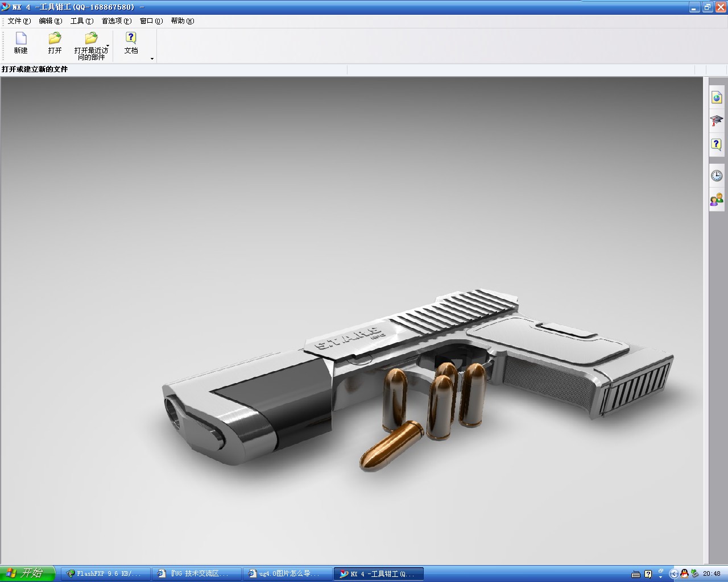The width and height of the screenshot is (728, 582).
Task: Click the language bar help icon
Action: tap(648, 574)
